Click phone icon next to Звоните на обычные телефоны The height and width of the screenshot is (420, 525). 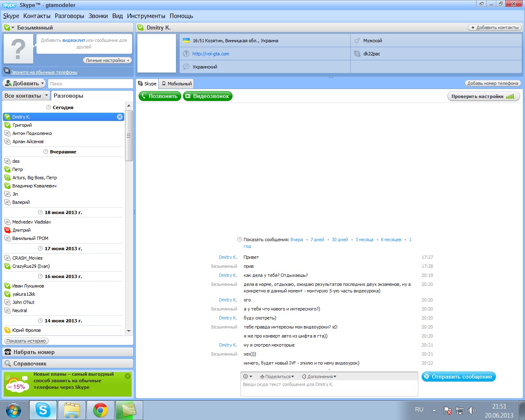tap(7, 71)
